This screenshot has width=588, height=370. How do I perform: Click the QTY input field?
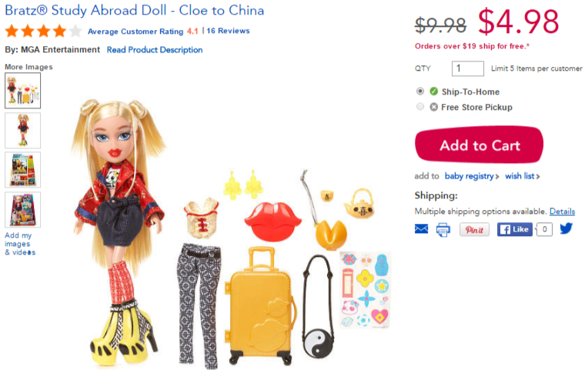click(468, 68)
